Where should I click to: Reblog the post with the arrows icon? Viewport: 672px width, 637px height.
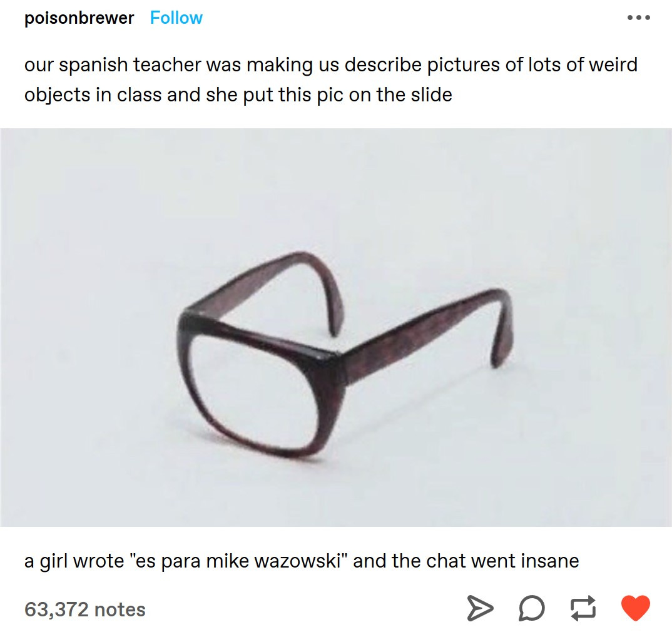tap(583, 608)
